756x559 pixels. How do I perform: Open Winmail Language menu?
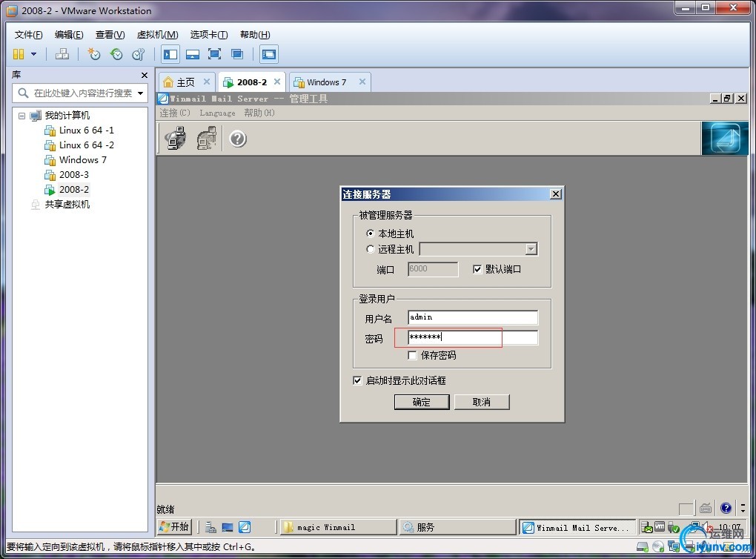coord(217,113)
